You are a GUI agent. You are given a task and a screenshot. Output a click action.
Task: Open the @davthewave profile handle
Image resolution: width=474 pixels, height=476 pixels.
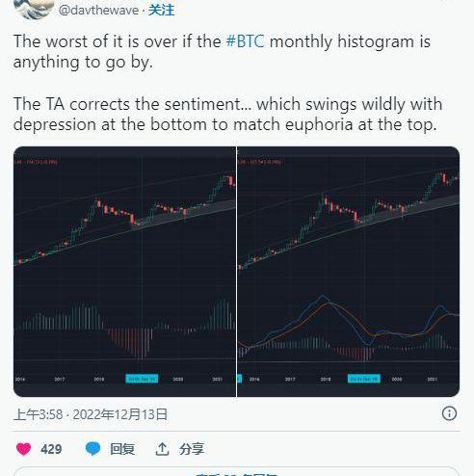pyautogui.click(x=98, y=11)
